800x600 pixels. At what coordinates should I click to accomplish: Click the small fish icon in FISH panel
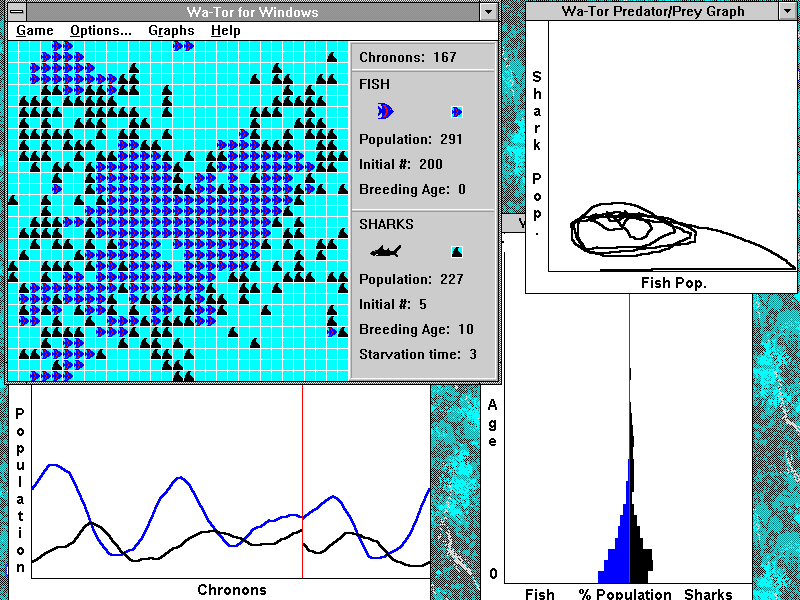457,112
